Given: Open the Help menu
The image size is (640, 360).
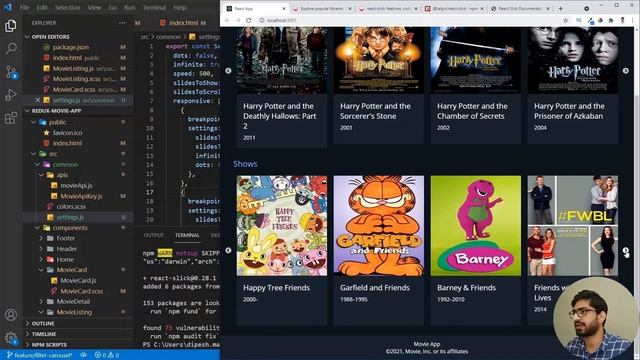Looking at the screenshot, I should click(x=180, y=7).
